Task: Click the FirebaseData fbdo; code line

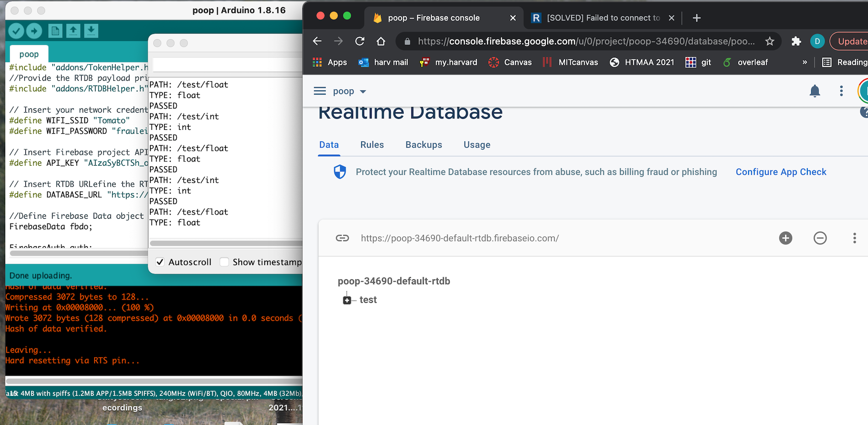Action: (51, 226)
